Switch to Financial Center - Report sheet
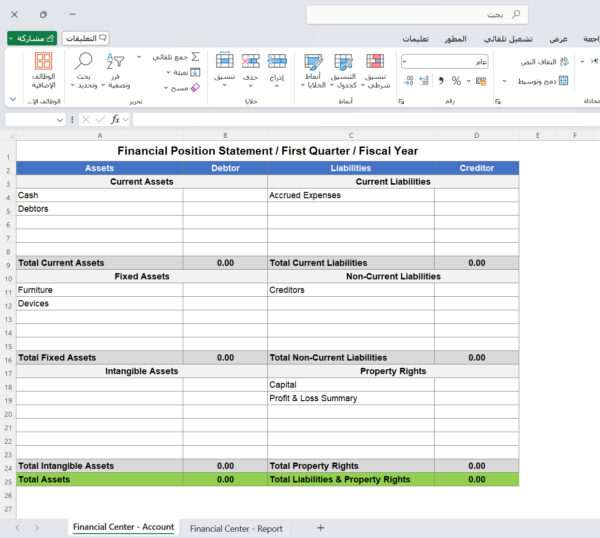 tap(236, 528)
